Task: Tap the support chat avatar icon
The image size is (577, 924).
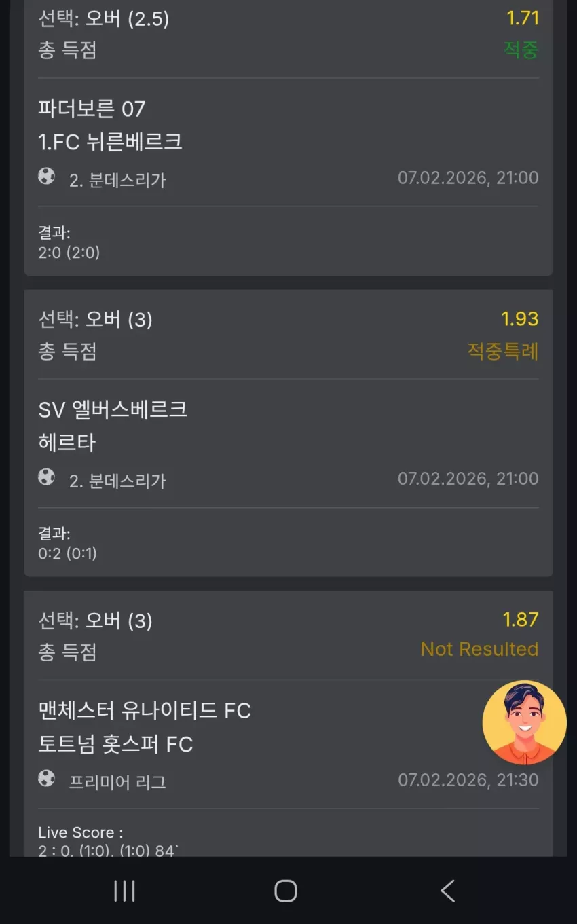Action: coord(524,722)
